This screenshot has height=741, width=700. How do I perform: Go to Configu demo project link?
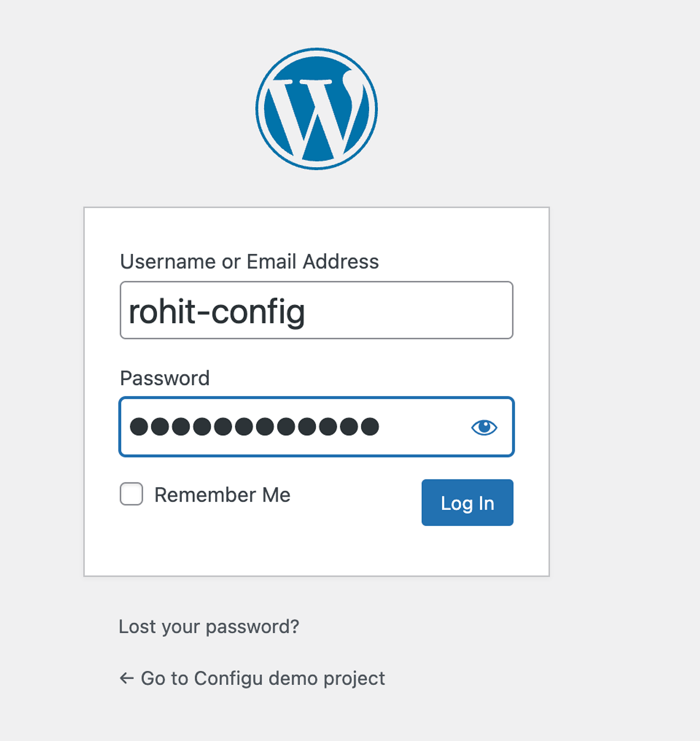[x=252, y=678]
